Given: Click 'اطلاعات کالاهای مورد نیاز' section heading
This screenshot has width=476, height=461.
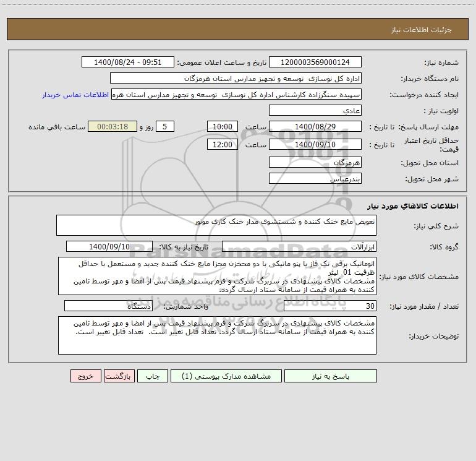Looking at the screenshot, I should (413, 206).
